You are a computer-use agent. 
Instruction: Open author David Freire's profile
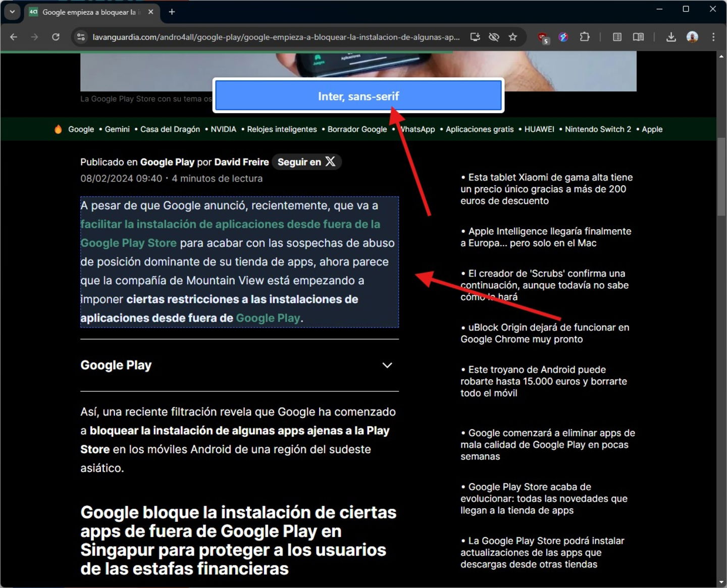241,162
